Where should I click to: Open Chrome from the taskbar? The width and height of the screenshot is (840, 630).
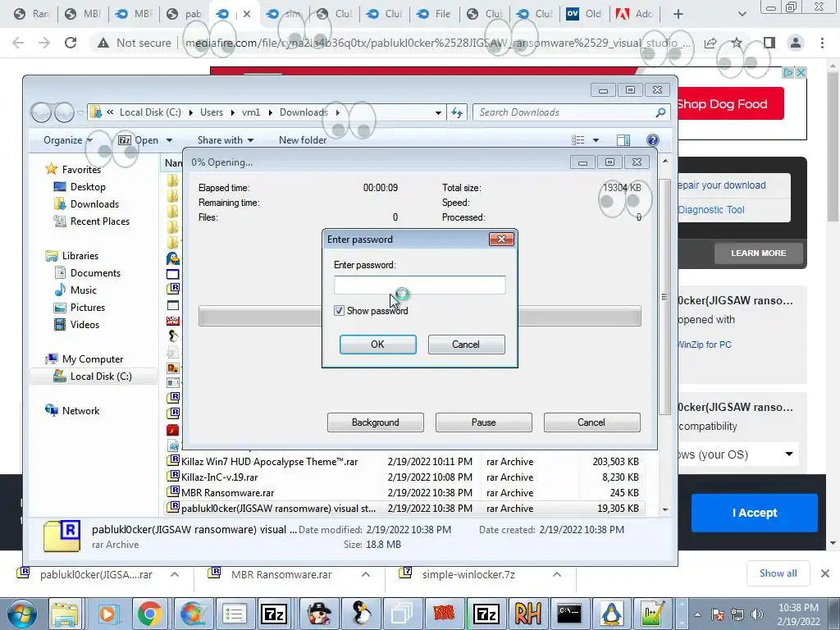149,614
